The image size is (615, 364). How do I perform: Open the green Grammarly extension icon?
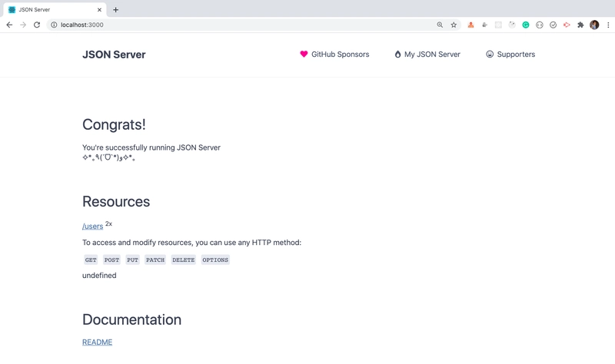click(526, 25)
